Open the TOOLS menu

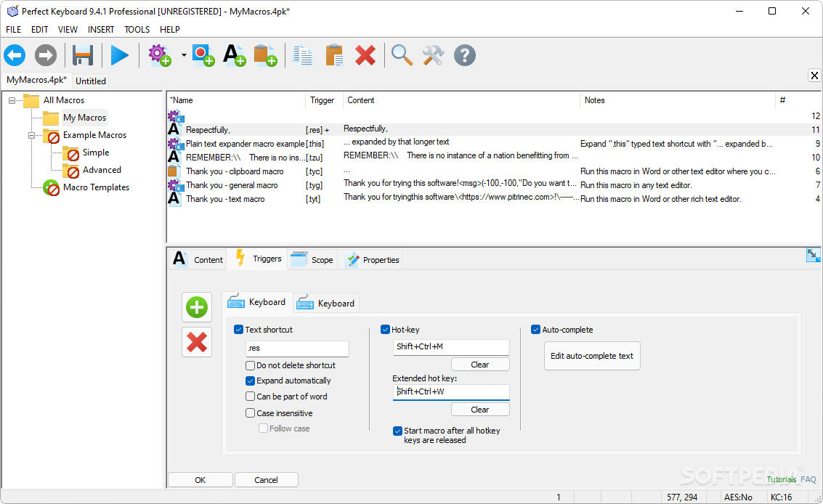coord(137,29)
